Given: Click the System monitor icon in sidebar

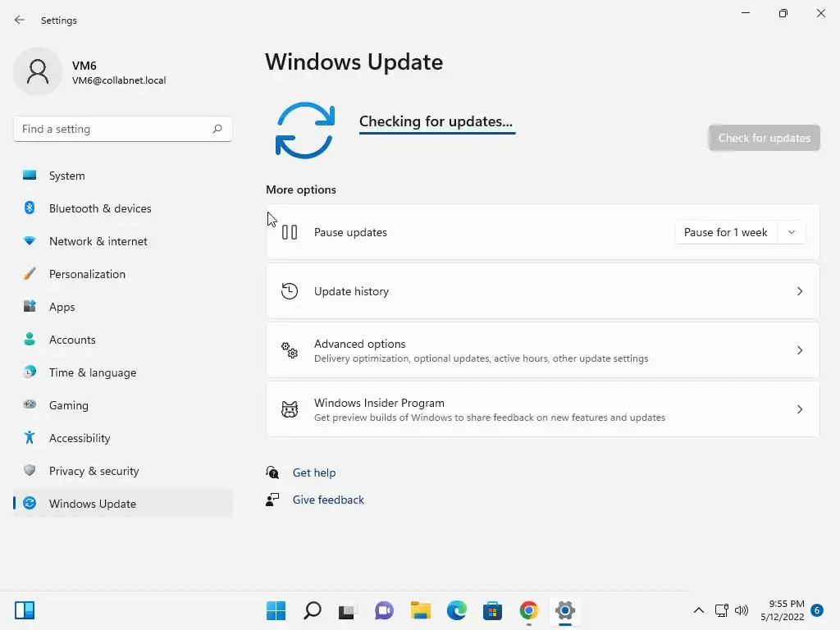Looking at the screenshot, I should click(x=30, y=176).
